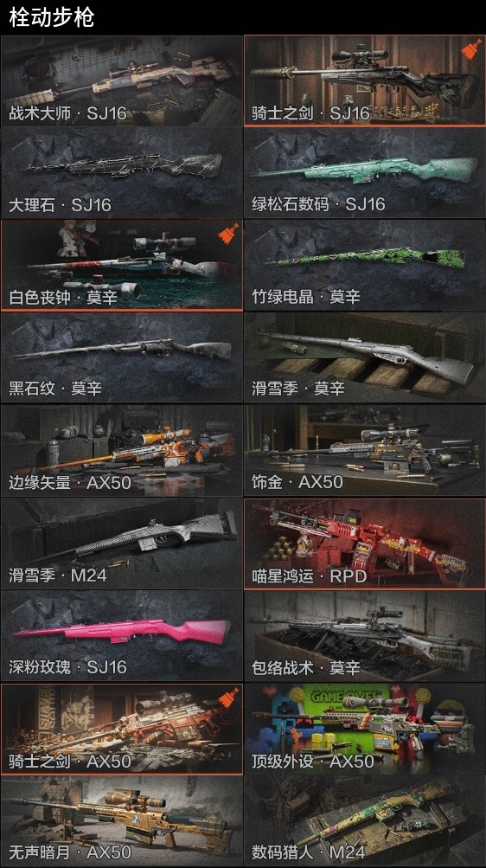Click the 栓动步枪 category heading
Screen dimensions: 486x868
click(51, 17)
